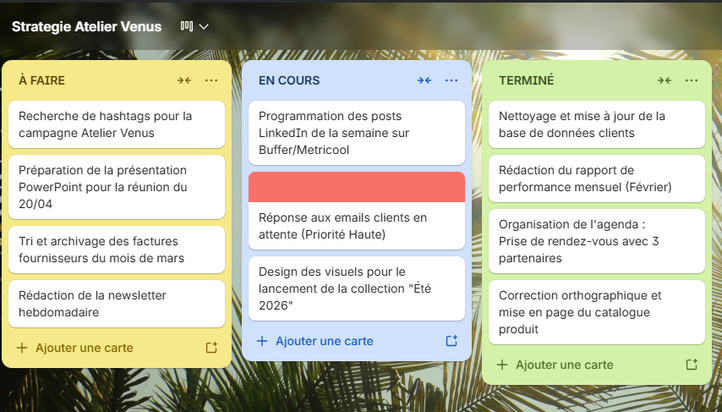
Task: Open the Programmation des posts LinkedIn card
Action: pyautogui.click(x=356, y=133)
